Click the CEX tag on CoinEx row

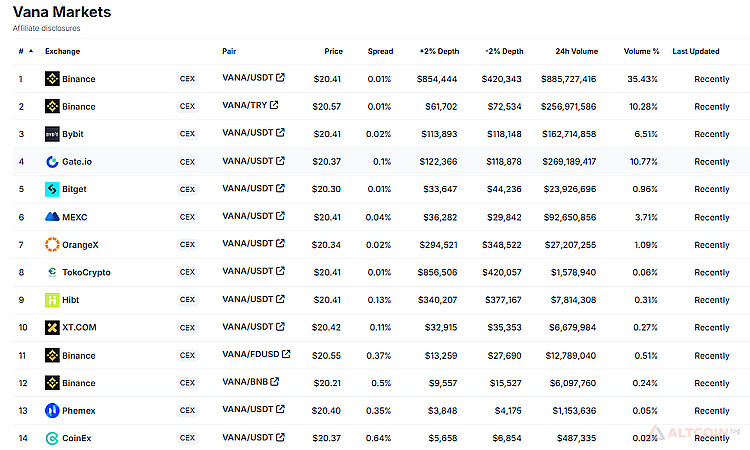click(x=187, y=437)
